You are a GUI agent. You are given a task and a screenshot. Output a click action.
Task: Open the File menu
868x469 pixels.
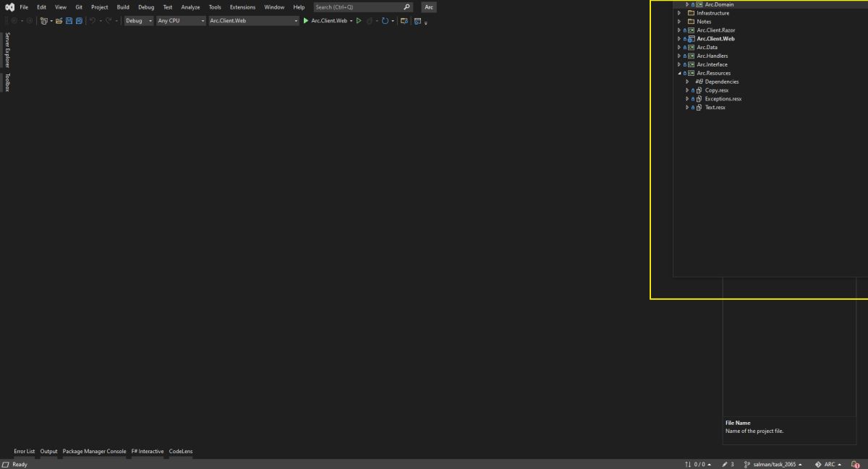coord(24,7)
